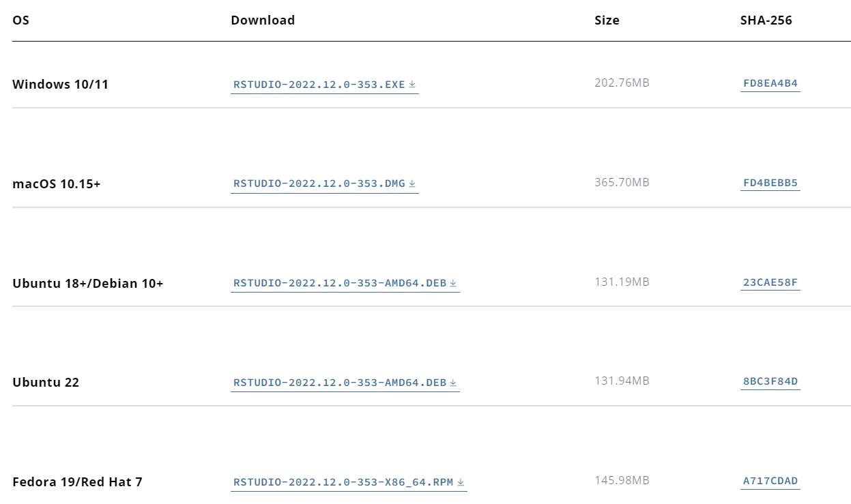851x504 pixels.
Task: Click download arrow icon beside Windows EXE file
Action: pyautogui.click(x=412, y=85)
